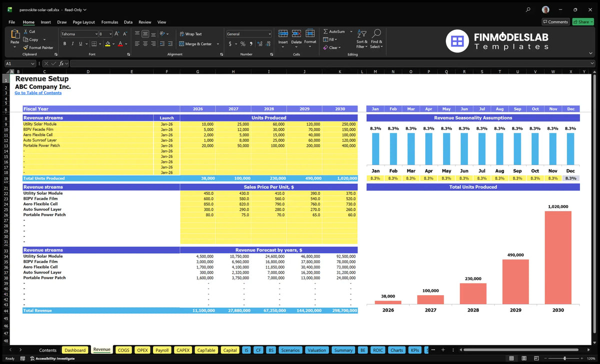Screen dimensions: 600x364
Task: Apply underline formatting
Action: click(80, 44)
